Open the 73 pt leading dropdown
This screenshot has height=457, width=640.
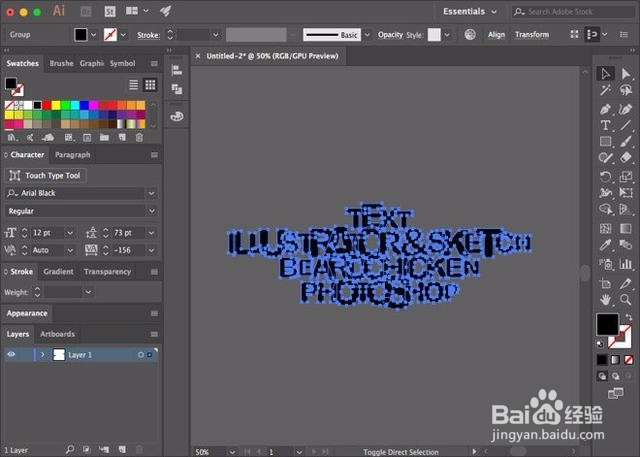click(151, 233)
